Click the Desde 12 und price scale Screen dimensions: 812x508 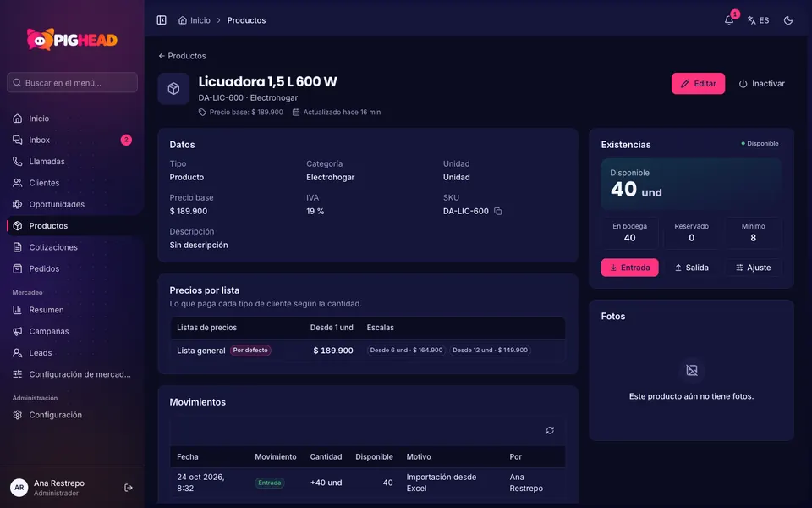click(490, 351)
